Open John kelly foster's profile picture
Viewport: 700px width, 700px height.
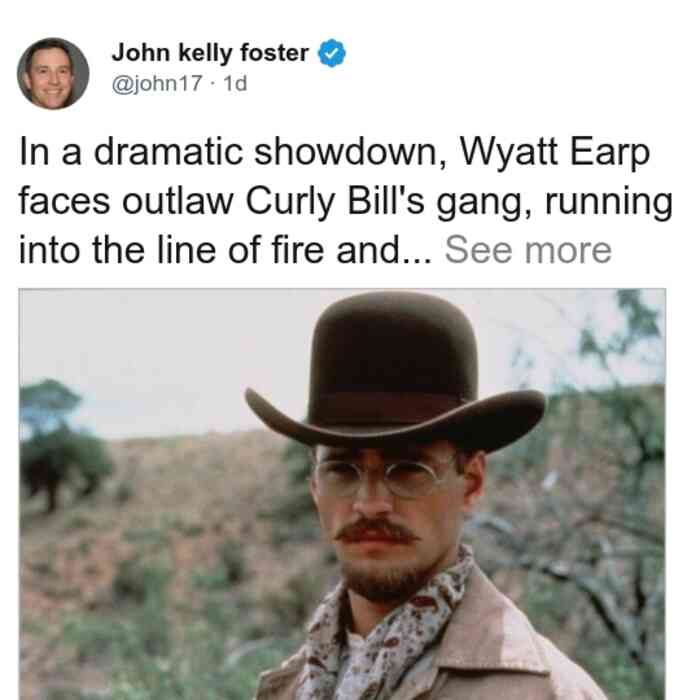coord(53,74)
